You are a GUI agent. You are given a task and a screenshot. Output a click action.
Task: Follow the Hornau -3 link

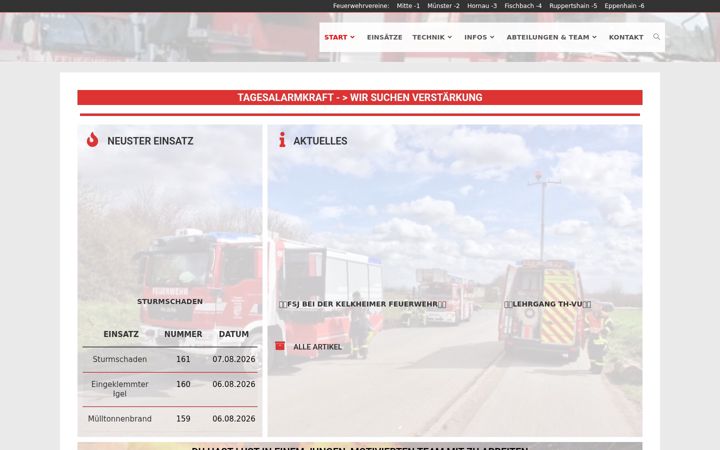click(482, 6)
